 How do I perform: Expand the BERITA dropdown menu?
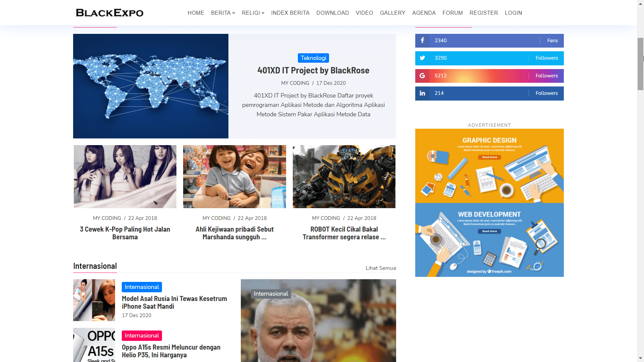coord(223,13)
